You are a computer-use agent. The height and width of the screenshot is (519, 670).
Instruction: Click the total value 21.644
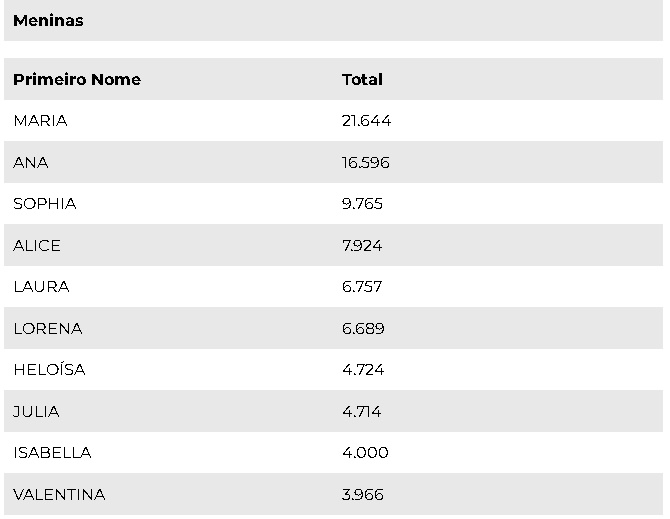[366, 121]
